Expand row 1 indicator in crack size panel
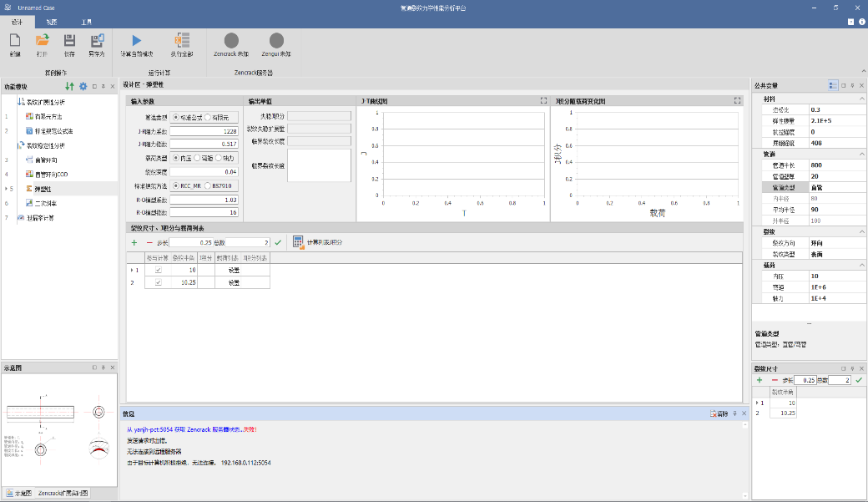The width and height of the screenshot is (868, 502). pyautogui.click(x=757, y=403)
